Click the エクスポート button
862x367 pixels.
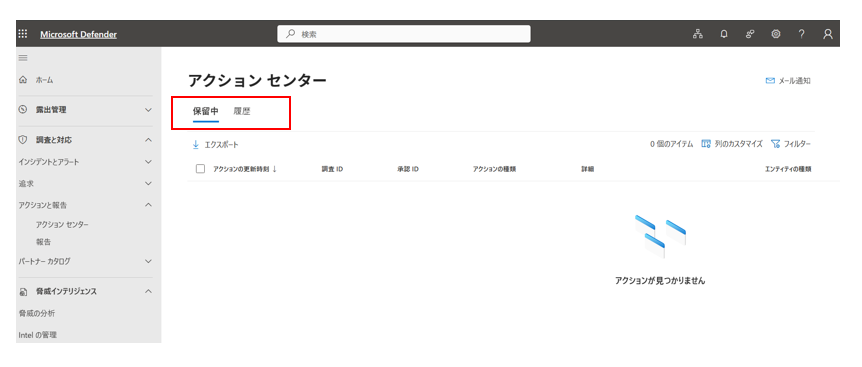(x=216, y=145)
